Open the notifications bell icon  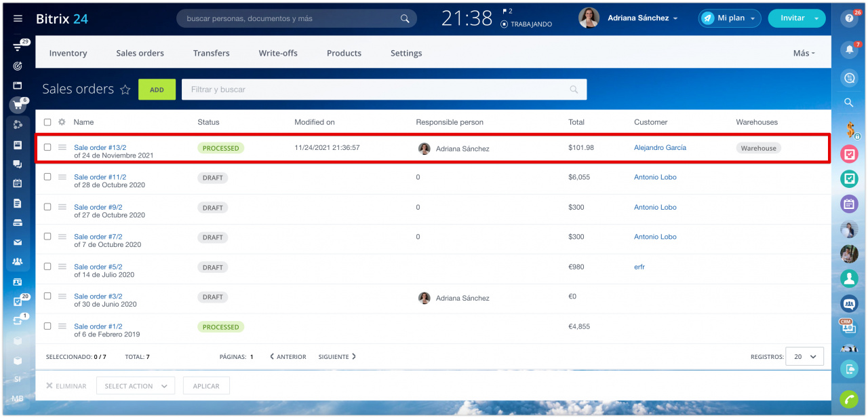pos(849,50)
